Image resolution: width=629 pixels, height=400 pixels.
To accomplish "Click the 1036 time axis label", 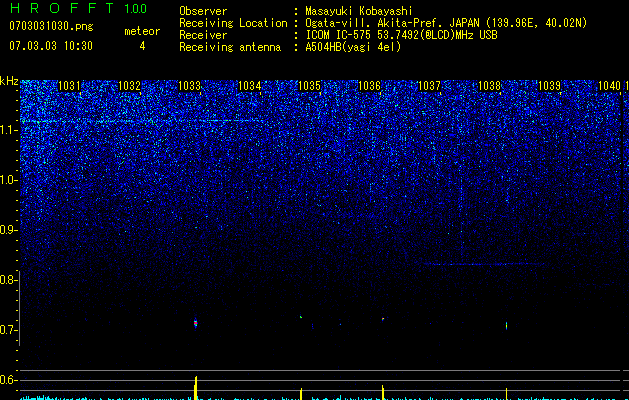I will [x=369, y=85].
